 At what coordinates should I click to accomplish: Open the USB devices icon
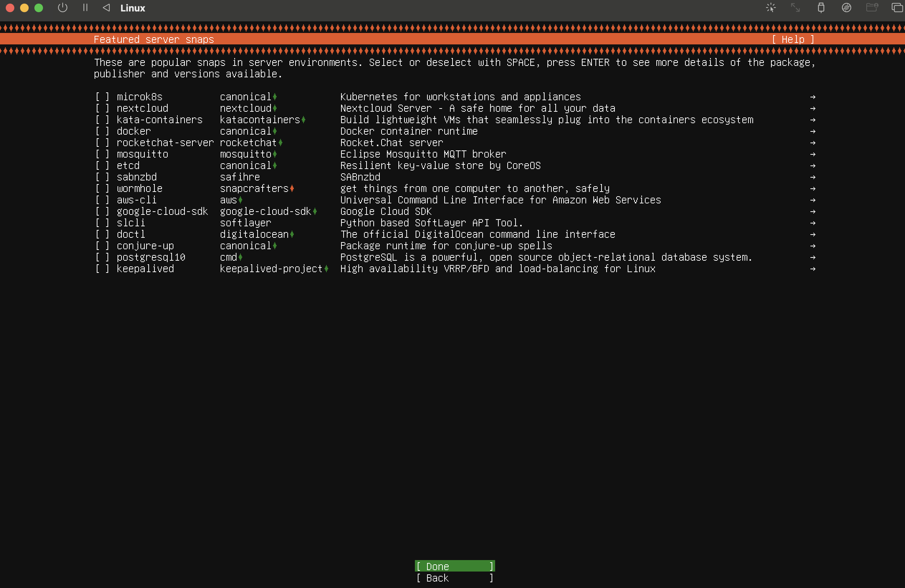[821, 8]
